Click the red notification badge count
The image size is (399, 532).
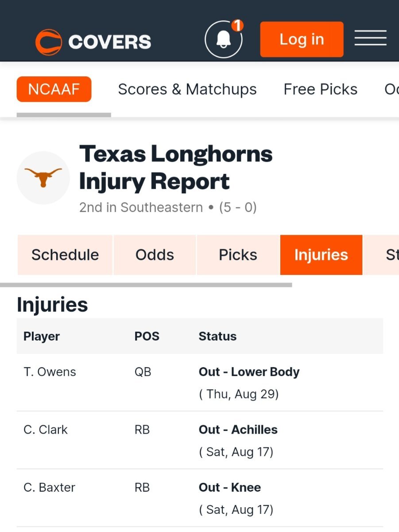237,26
